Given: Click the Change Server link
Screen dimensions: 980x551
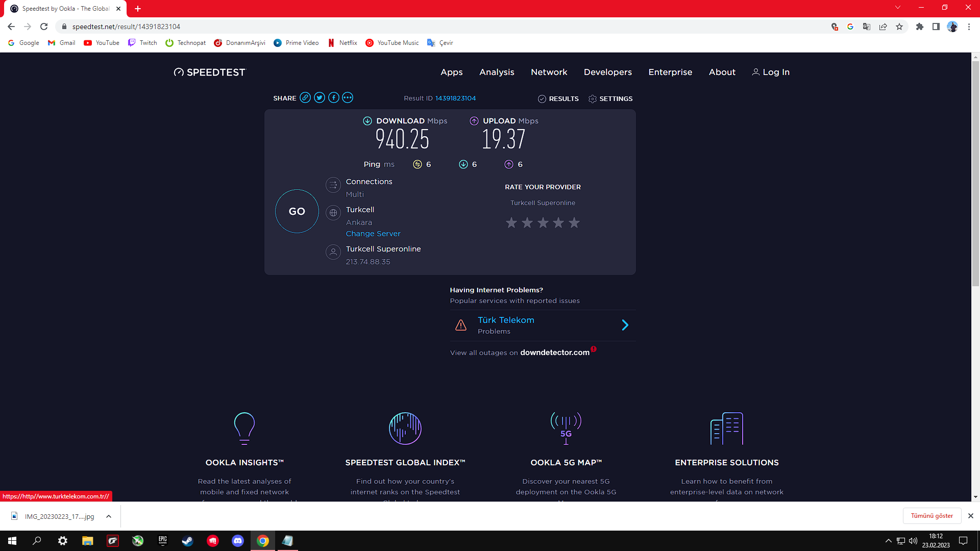Looking at the screenshot, I should [x=373, y=234].
